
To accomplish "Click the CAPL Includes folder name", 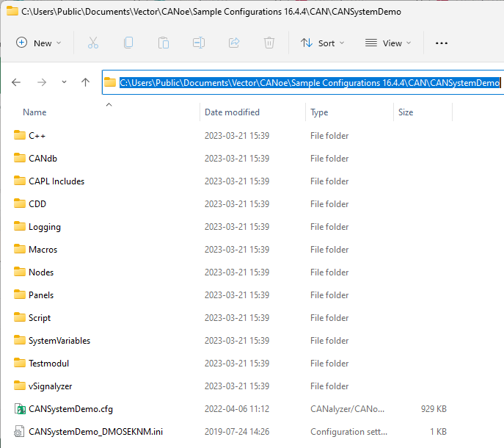I will 56,181.
